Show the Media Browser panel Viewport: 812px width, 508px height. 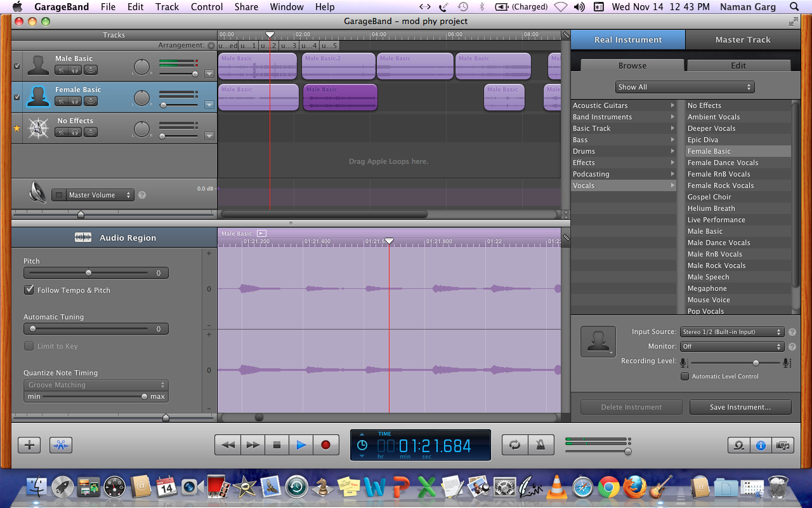(x=783, y=445)
